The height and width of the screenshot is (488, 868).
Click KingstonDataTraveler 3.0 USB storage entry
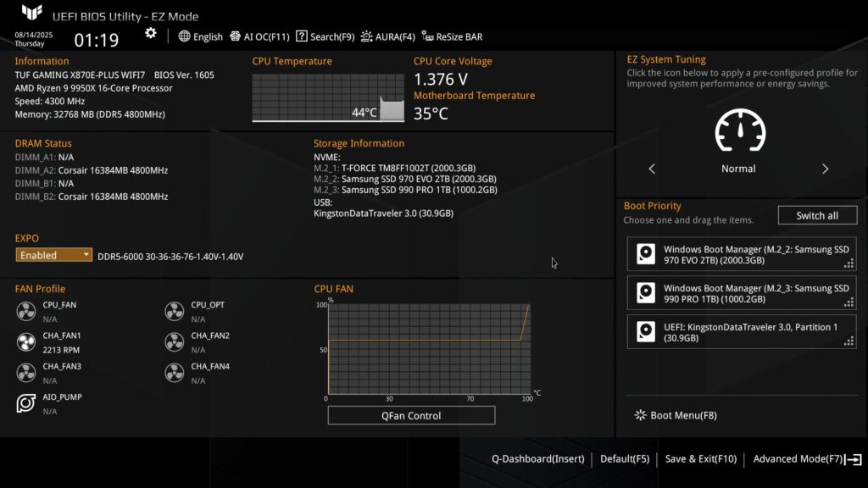pos(384,213)
